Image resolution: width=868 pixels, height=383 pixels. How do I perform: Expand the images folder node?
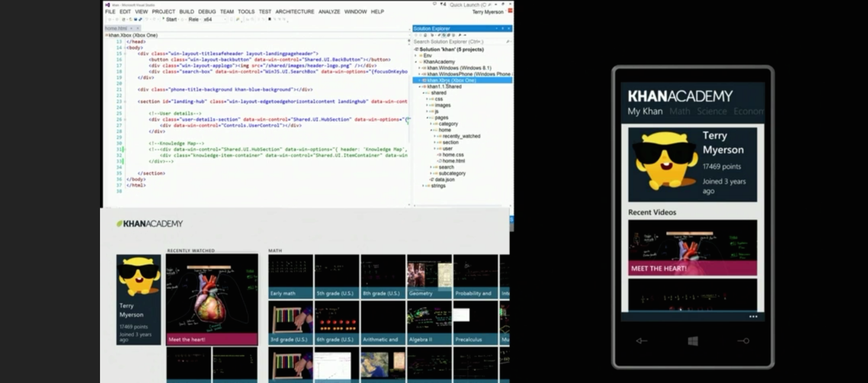point(427,105)
